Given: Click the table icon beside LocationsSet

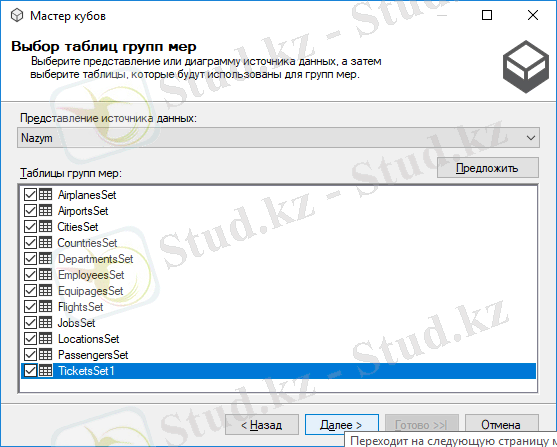Looking at the screenshot, I should coord(45,338).
